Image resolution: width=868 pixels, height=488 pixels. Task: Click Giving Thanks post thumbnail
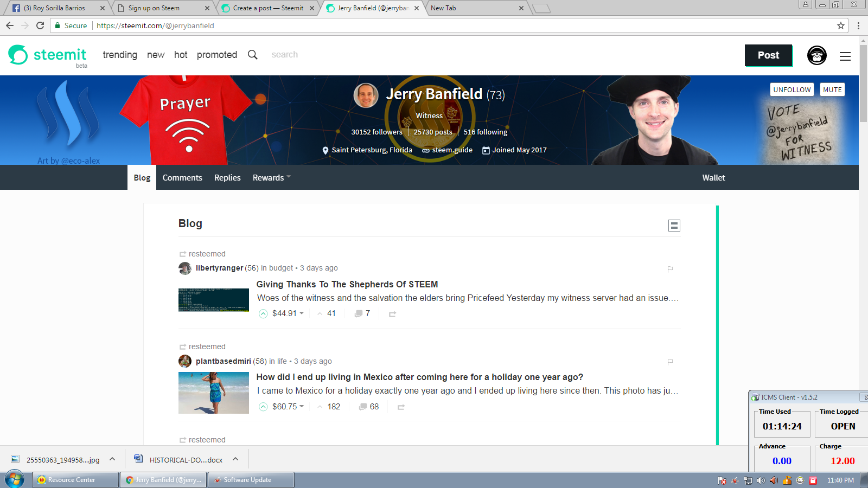pyautogui.click(x=214, y=300)
